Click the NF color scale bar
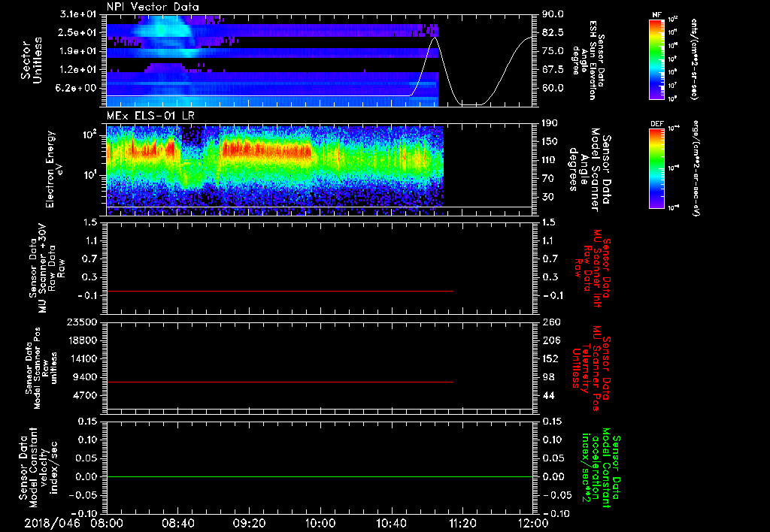Screen dimensions: 770x532 pos(656,59)
